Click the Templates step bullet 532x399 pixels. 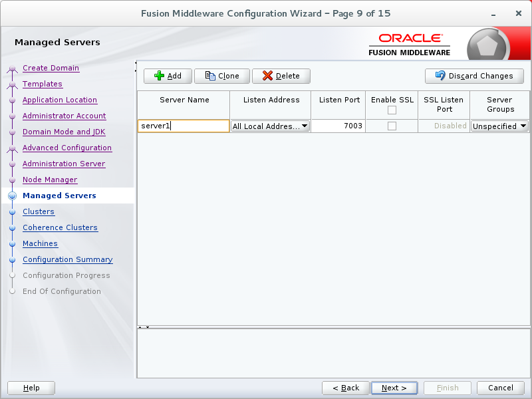(13, 85)
